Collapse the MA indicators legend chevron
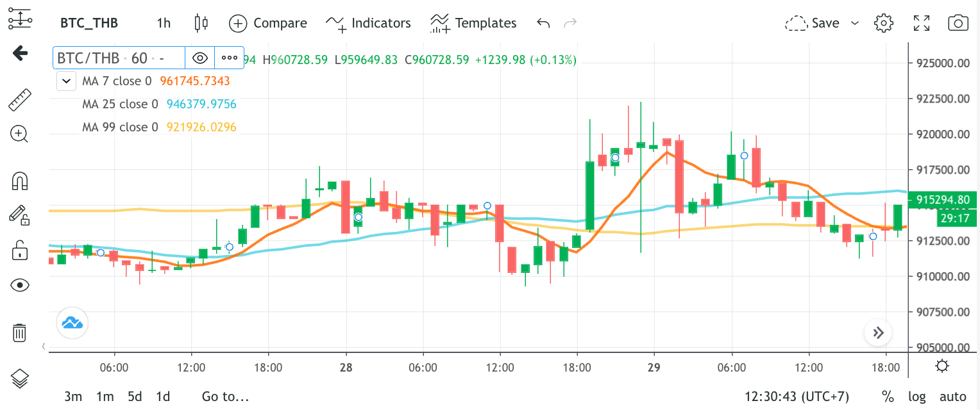The height and width of the screenshot is (410, 980). click(x=67, y=81)
